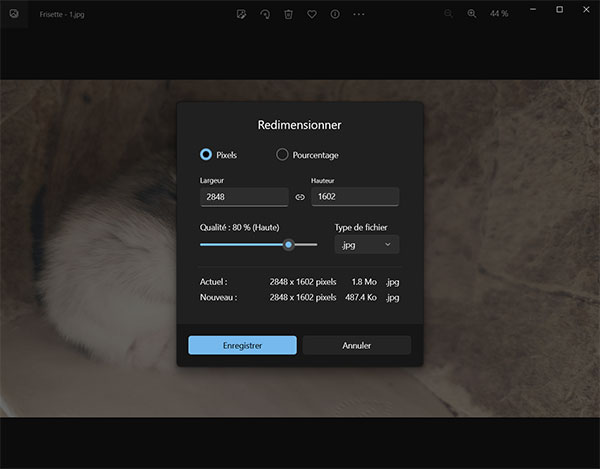
Task: Open the Type de fichier dropdown
Action: pos(366,245)
